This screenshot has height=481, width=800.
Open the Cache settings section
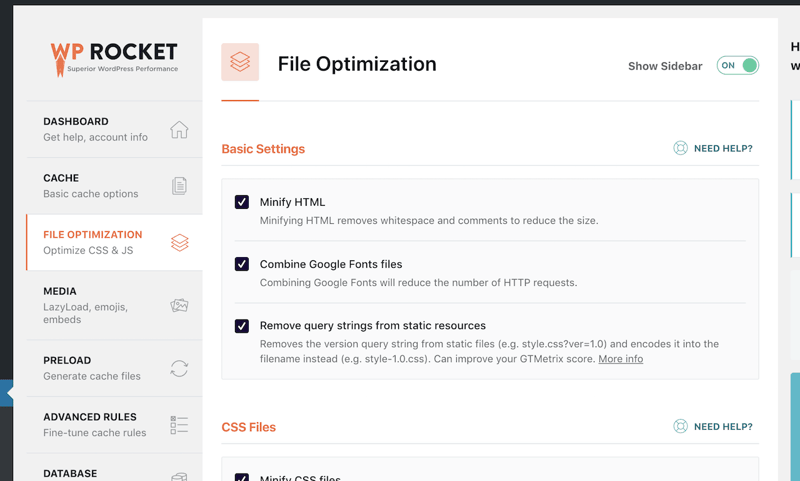(x=114, y=186)
